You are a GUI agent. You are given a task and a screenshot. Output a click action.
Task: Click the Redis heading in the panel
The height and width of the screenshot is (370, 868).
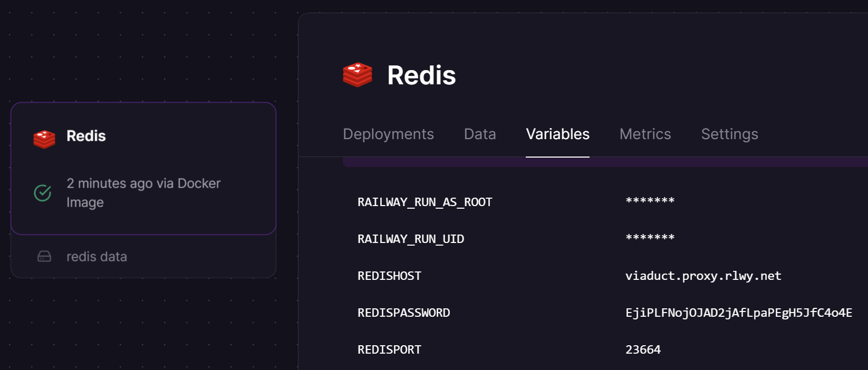click(421, 75)
